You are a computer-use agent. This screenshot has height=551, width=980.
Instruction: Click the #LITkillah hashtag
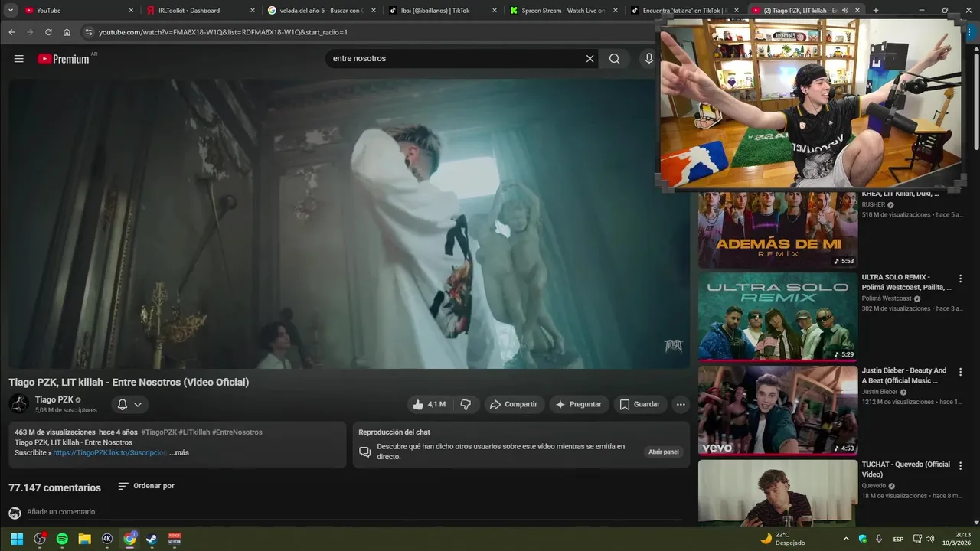[194, 432]
